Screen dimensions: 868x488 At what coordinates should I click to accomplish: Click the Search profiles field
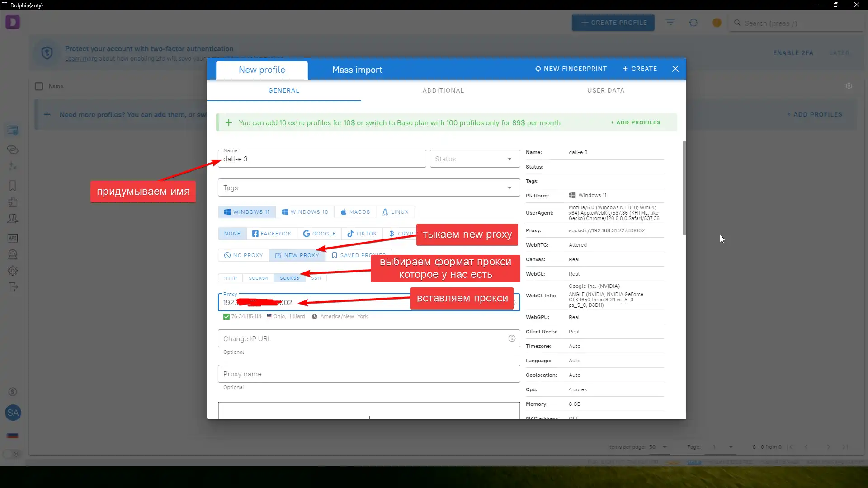(x=796, y=23)
